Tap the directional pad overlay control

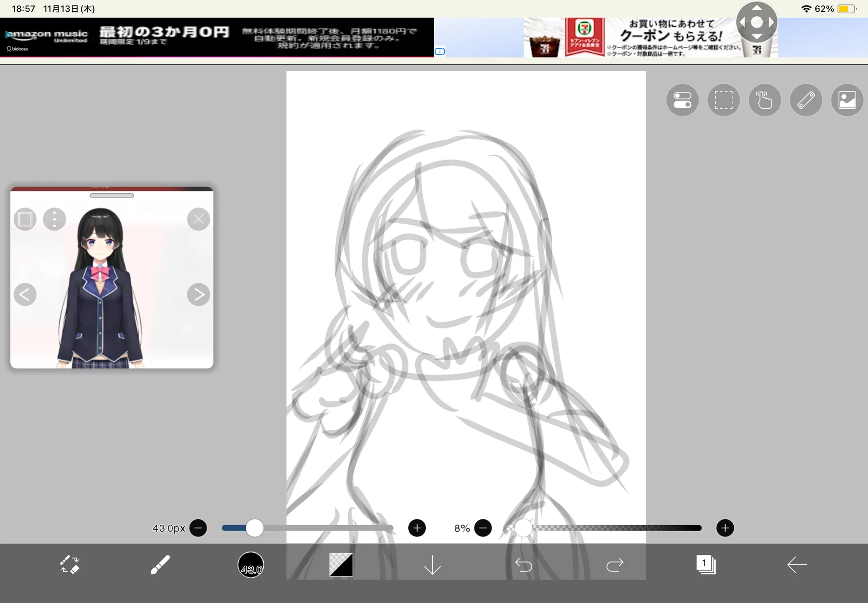tap(757, 22)
